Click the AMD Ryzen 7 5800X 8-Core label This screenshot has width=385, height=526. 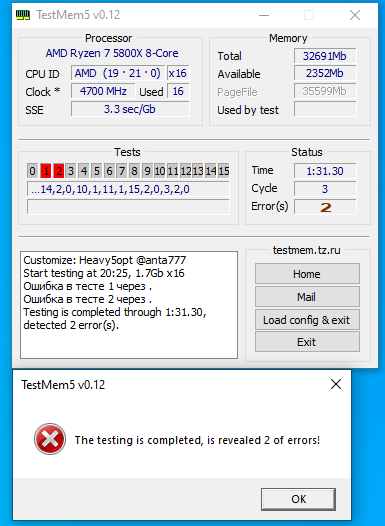point(112,53)
